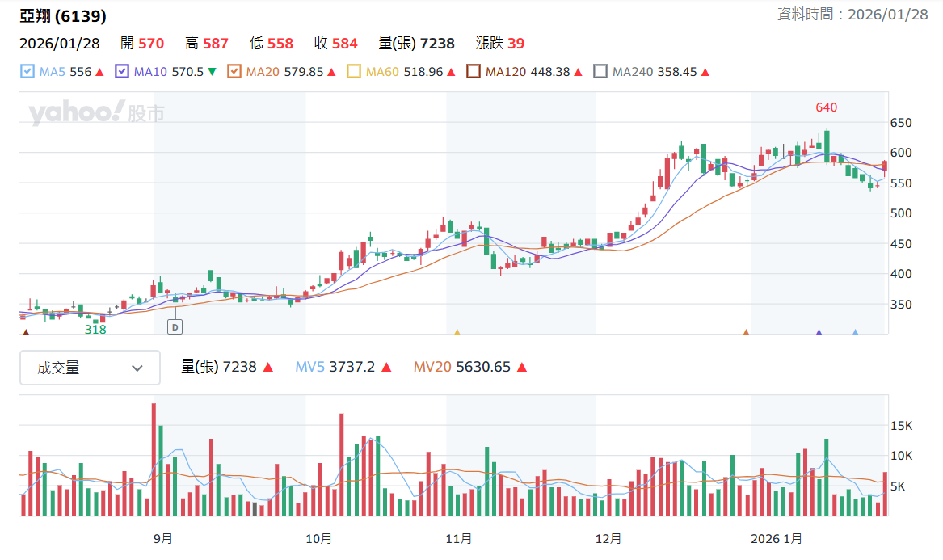Uncheck the MA10 moving average checkbox
This screenshot has width=943, height=560.
[121, 72]
